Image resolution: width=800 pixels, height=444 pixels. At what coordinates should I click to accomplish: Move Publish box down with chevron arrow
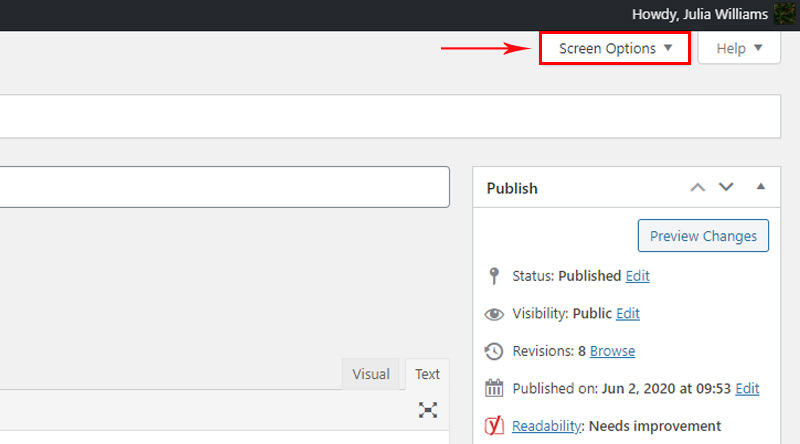[726, 187]
